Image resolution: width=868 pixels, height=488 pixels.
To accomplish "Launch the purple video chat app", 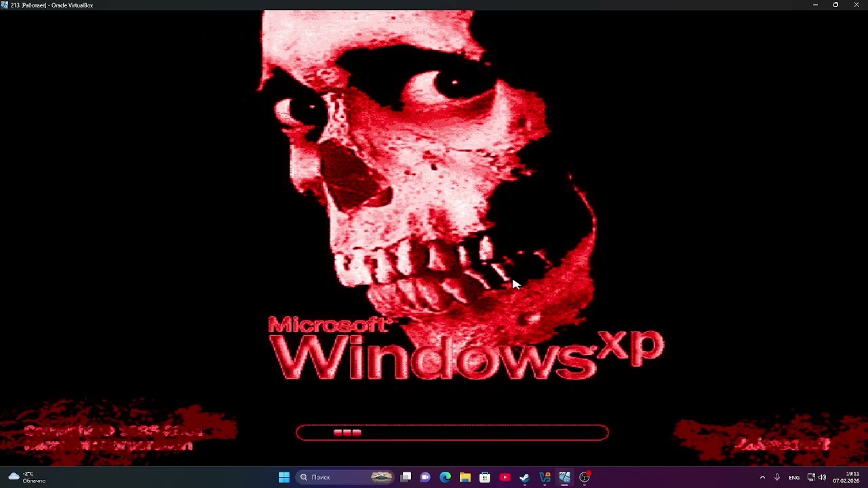I will coord(425,477).
